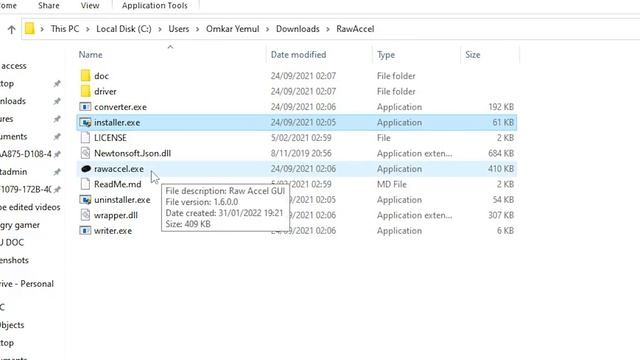Select the LICENSE file icon
Screen dimensions: 640x360
tap(85, 138)
